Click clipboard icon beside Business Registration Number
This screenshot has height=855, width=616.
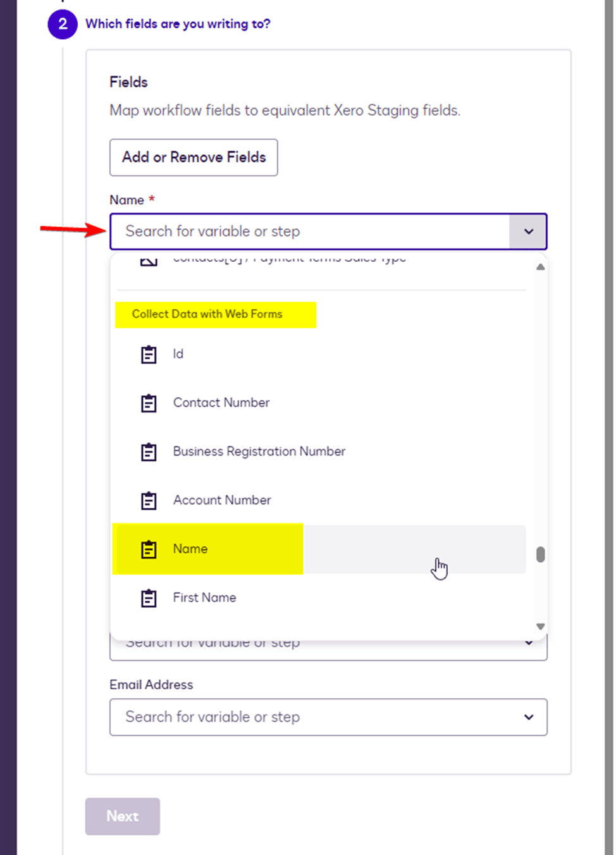149,452
